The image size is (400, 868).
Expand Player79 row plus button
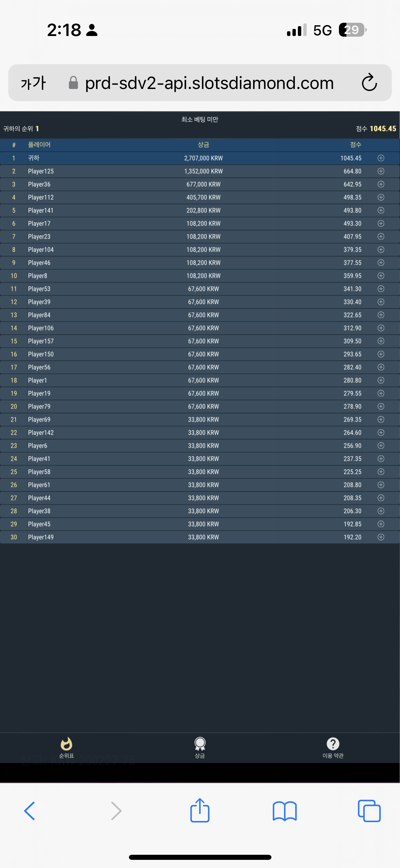click(381, 406)
